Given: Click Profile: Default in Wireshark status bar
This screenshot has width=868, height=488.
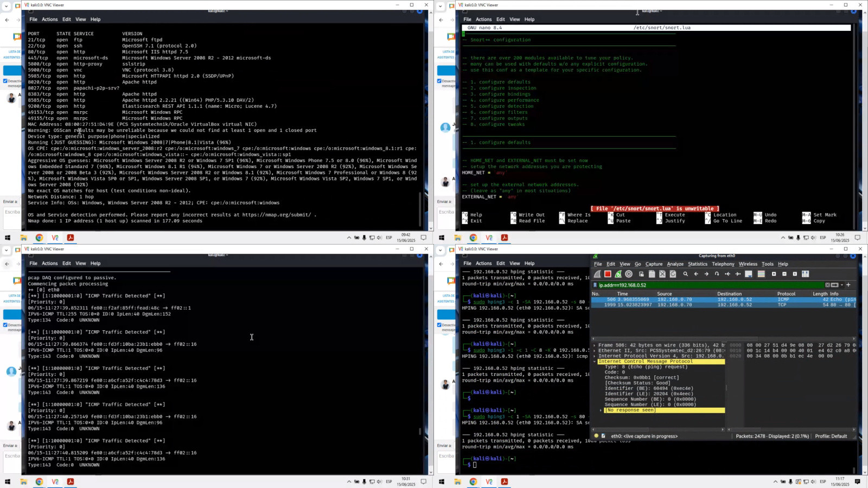Looking at the screenshot, I should [831, 436].
